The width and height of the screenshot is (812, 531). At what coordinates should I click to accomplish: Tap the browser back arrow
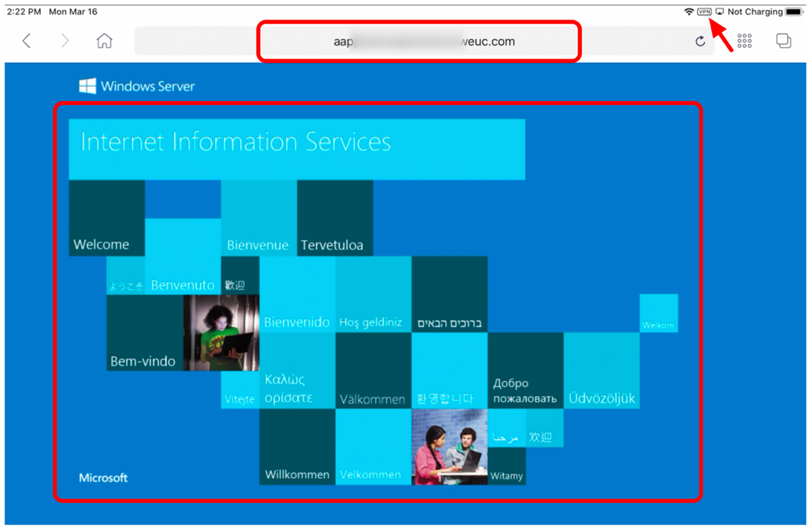click(27, 41)
